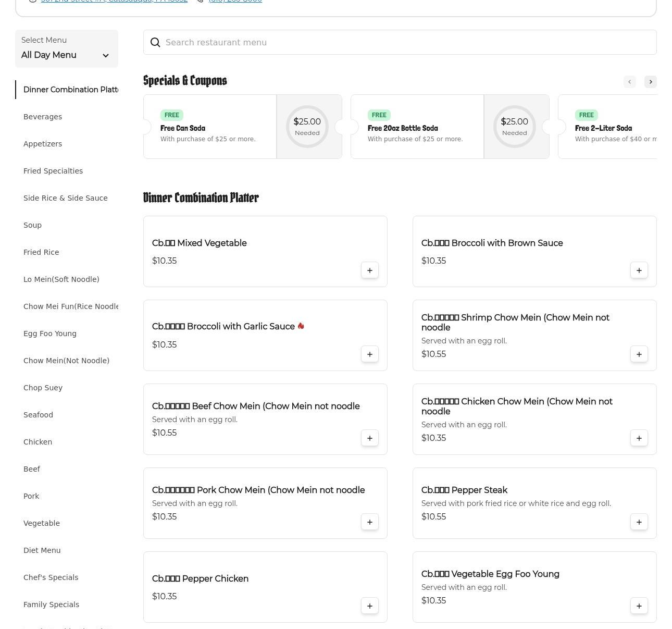Click plus icon for Broccoli with Garlic Sauce
Image resolution: width=672 pixels, height=629 pixels.
click(369, 354)
